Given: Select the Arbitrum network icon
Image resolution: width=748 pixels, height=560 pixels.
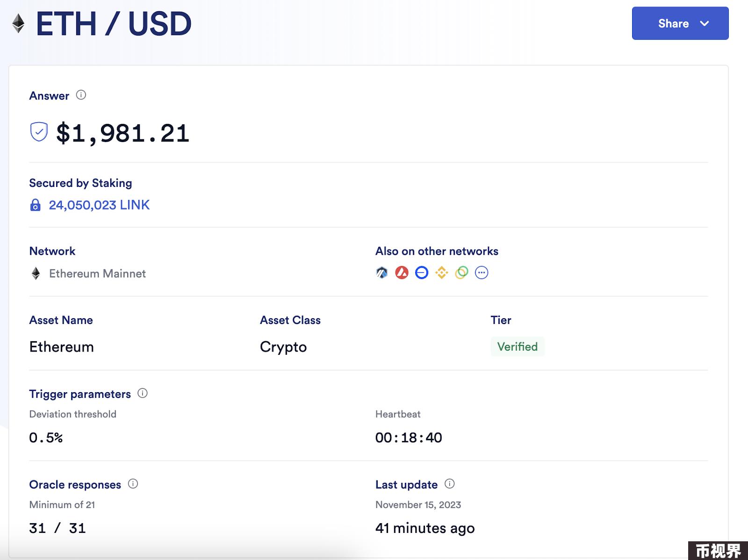Looking at the screenshot, I should pos(382,273).
